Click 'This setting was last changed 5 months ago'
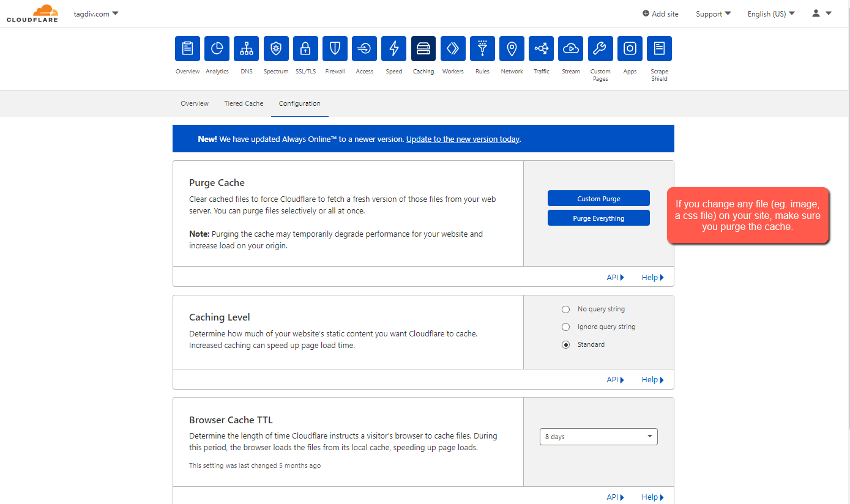Screen dimensions: 850x504 (x=255, y=465)
